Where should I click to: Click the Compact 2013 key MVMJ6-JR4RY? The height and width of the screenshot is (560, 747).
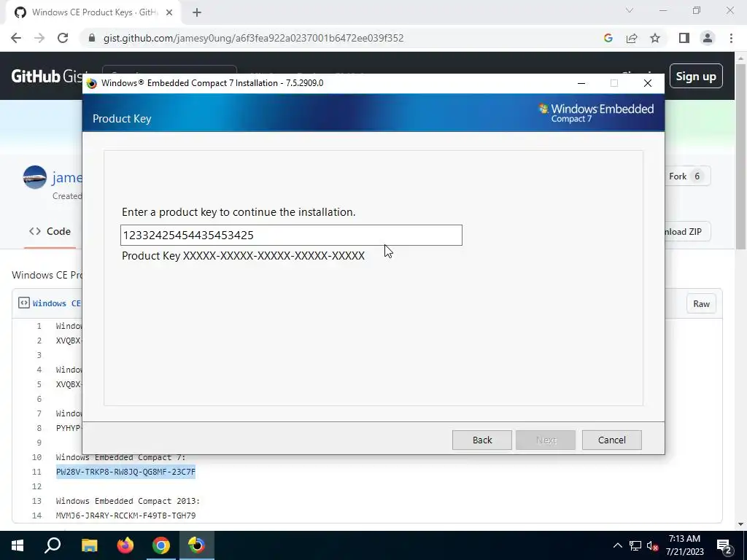[125, 516]
